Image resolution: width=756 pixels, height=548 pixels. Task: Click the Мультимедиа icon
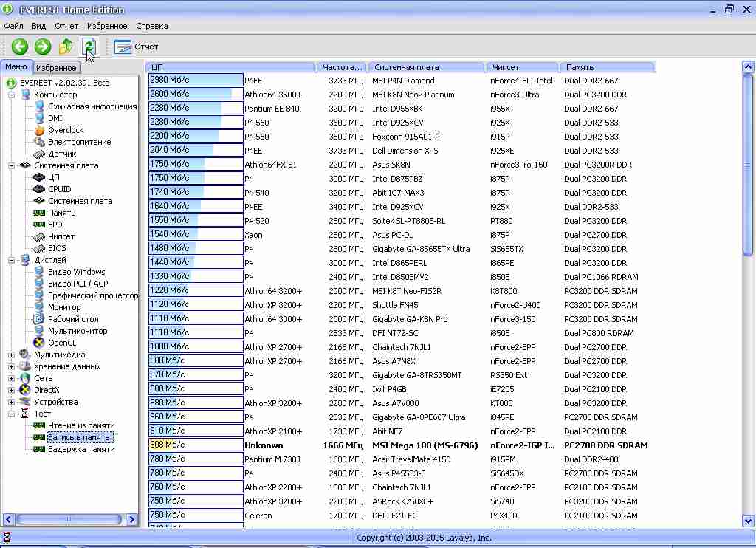click(x=25, y=355)
